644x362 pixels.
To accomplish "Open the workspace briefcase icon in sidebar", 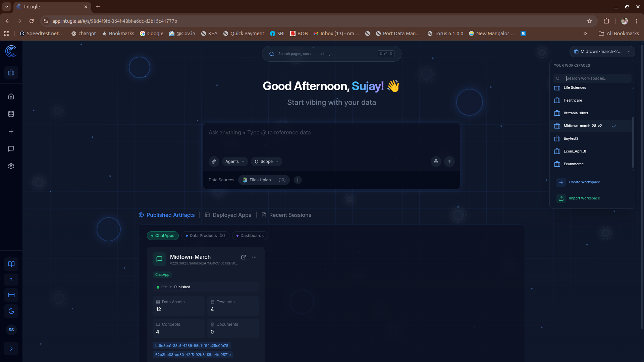I will point(11,73).
